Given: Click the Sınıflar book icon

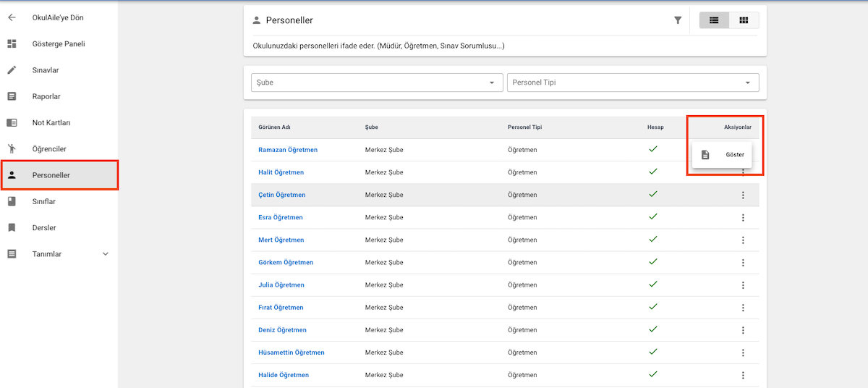Looking at the screenshot, I should (x=12, y=201).
